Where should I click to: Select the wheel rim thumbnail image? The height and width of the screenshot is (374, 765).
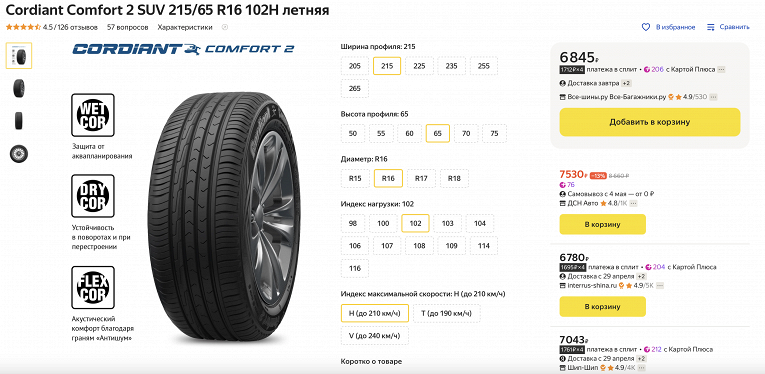pyautogui.click(x=19, y=154)
